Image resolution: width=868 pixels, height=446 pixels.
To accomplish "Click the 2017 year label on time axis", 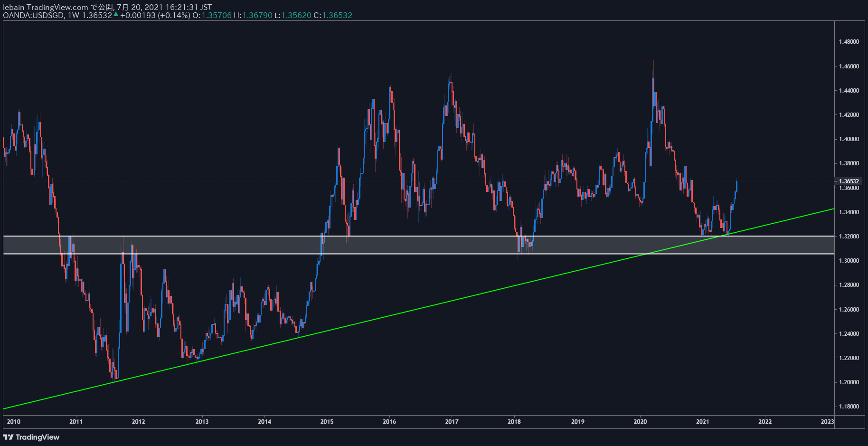I will [x=452, y=421].
